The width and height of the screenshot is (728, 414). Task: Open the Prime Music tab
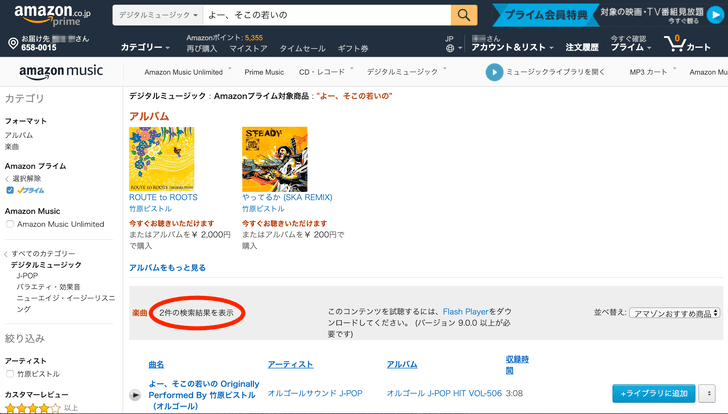click(264, 72)
